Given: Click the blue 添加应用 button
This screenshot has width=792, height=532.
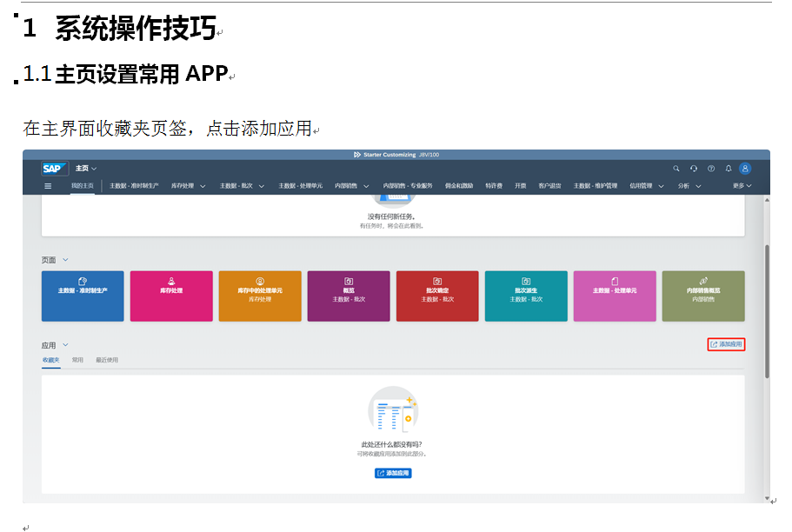Looking at the screenshot, I should pos(393,473).
